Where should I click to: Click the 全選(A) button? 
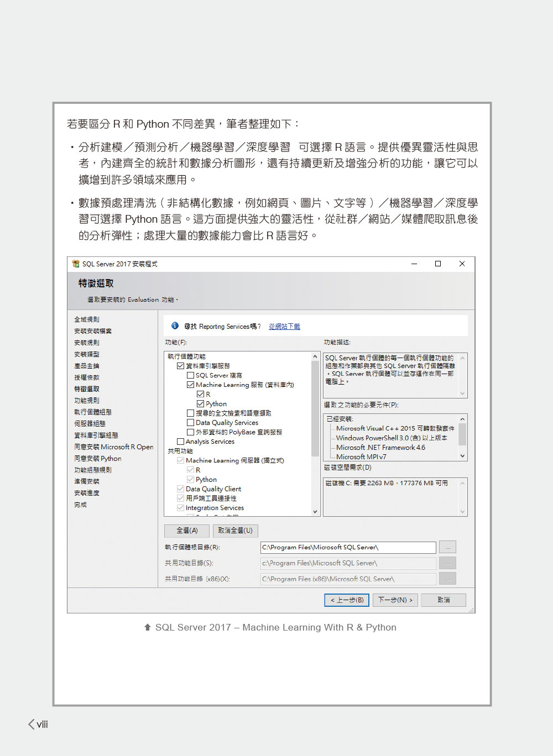[x=187, y=531]
